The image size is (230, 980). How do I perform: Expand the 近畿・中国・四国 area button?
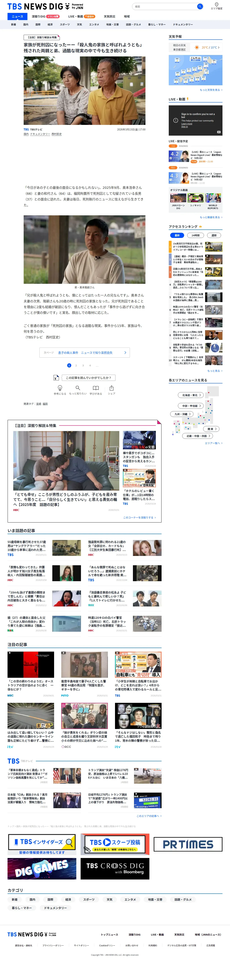click(198, 436)
